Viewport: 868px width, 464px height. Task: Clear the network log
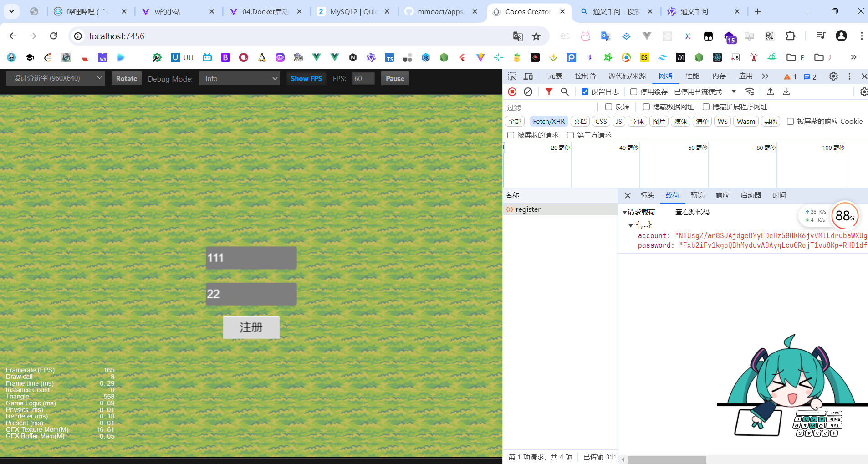click(528, 92)
